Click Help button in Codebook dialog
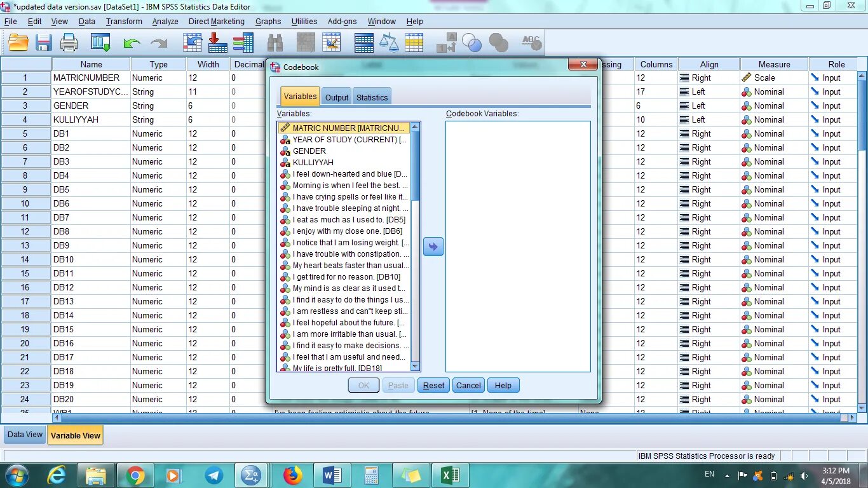This screenshot has width=868, height=488. [503, 385]
